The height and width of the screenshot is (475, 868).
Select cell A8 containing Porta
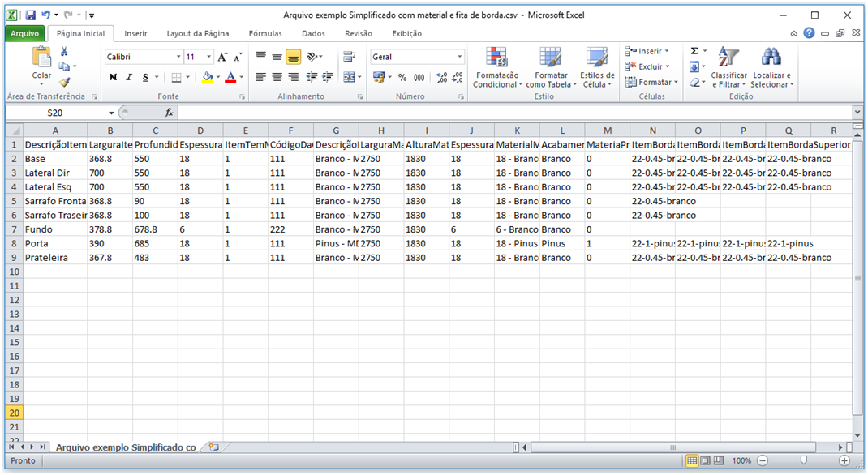[x=55, y=243]
